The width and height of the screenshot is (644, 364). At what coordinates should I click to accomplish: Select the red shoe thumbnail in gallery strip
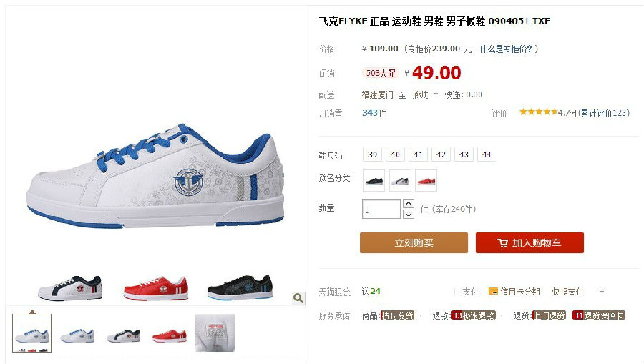point(169,334)
